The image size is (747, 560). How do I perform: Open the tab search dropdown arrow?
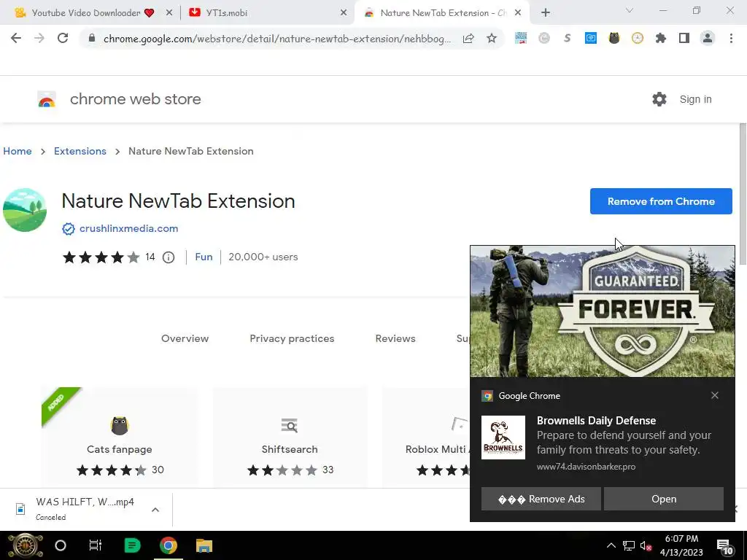(630, 10)
